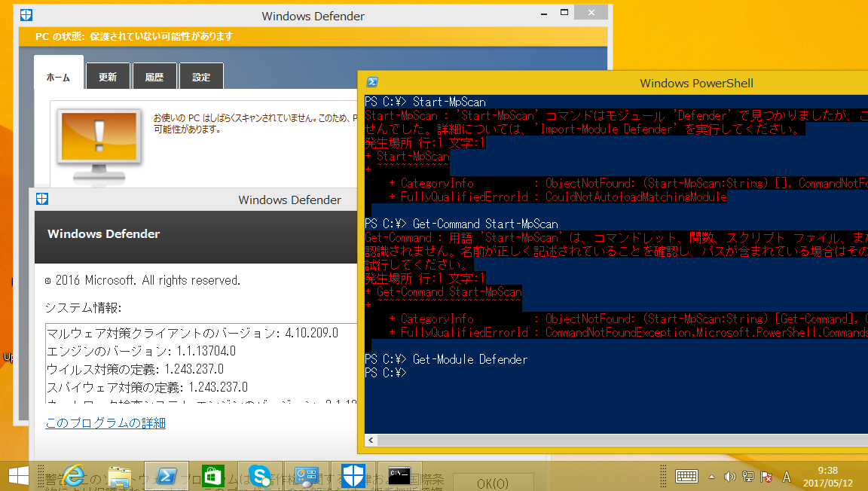Open the Command Prompt taskbar icon
This screenshot has width=868, height=491.
tap(399, 476)
